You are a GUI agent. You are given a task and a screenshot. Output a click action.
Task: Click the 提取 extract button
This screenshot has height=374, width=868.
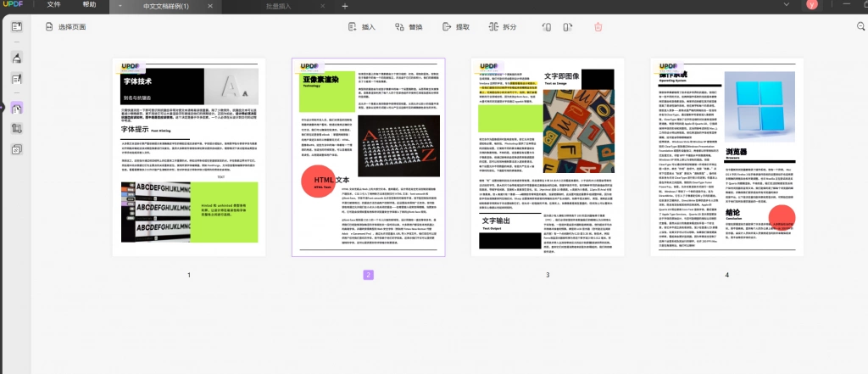coord(455,26)
